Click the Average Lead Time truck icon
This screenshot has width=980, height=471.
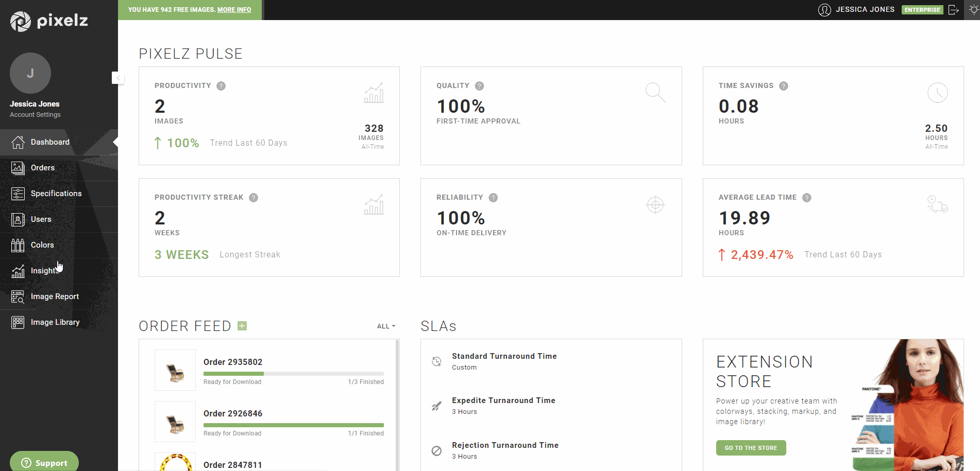click(938, 204)
